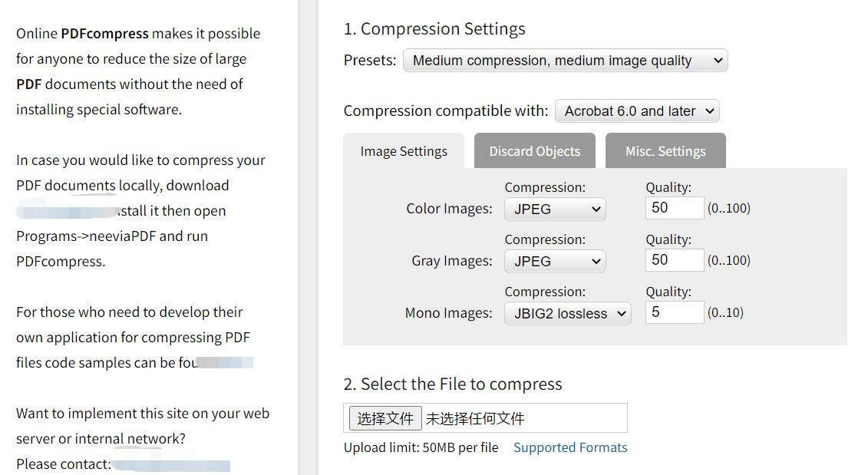Screen dimensions: 868x475
Task: Click the 未选择任何文件 file name area
Action: click(474, 418)
